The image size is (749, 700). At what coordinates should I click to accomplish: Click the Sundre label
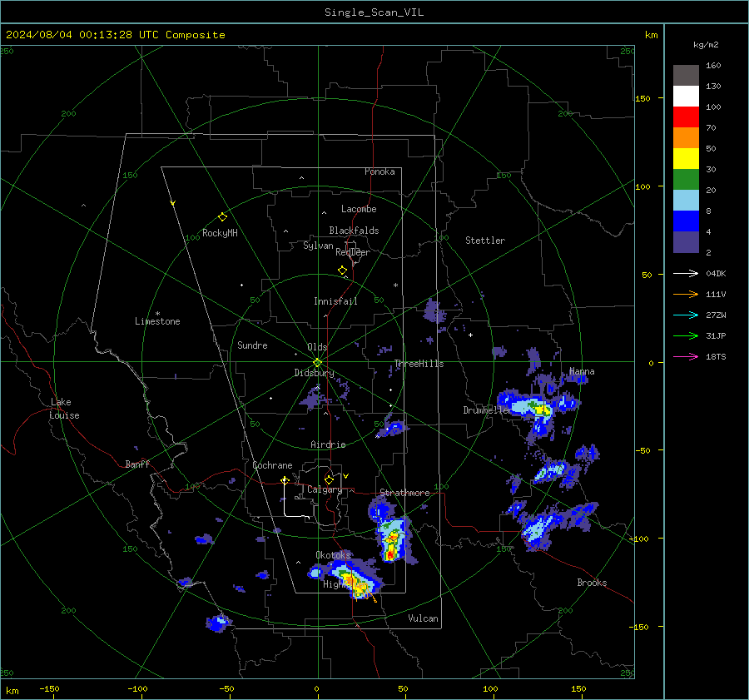tap(252, 345)
